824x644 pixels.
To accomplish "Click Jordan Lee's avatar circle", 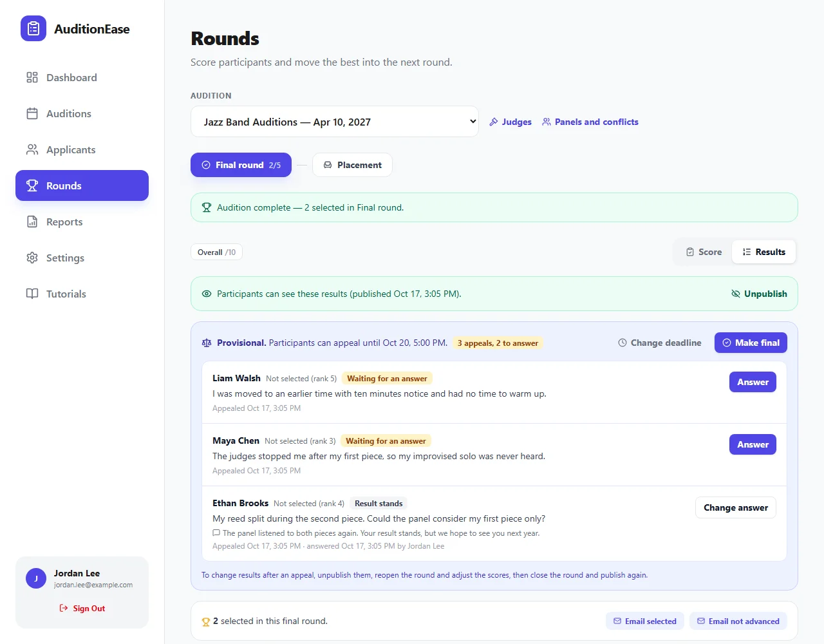I will (x=36, y=578).
